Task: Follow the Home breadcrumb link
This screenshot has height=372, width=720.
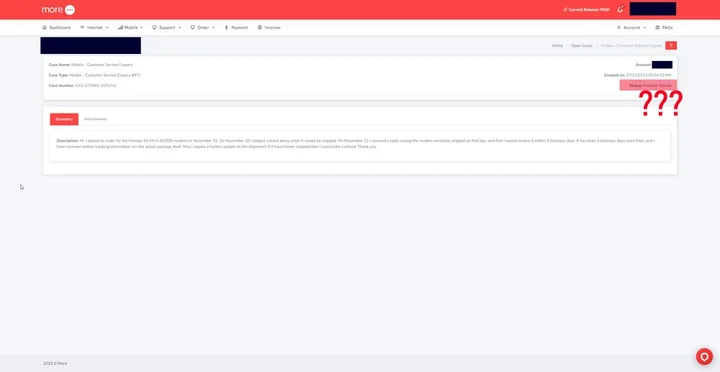Action: pos(557,46)
